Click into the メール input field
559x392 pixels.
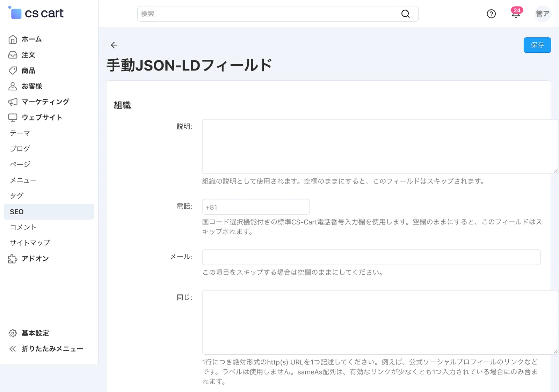(x=371, y=257)
